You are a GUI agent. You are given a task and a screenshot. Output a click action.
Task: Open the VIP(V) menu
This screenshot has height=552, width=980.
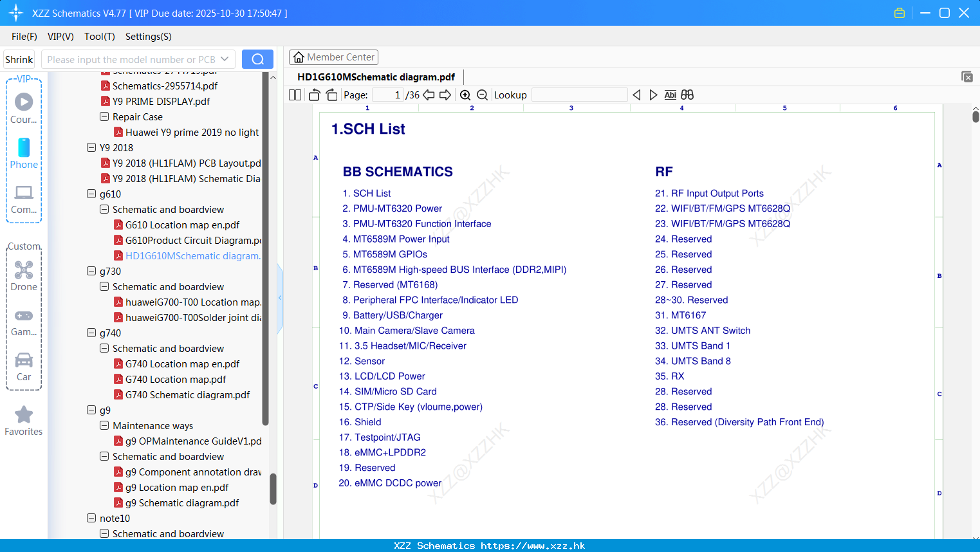(x=60, y=37)
